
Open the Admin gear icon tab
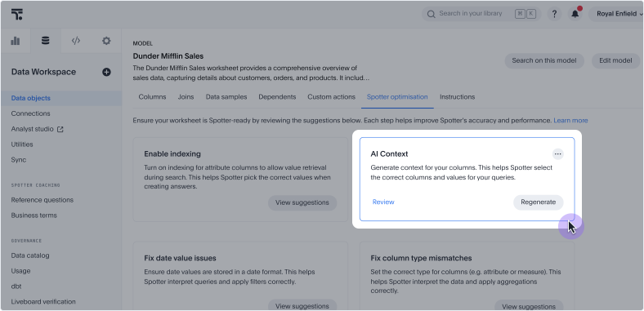(106, 41)
